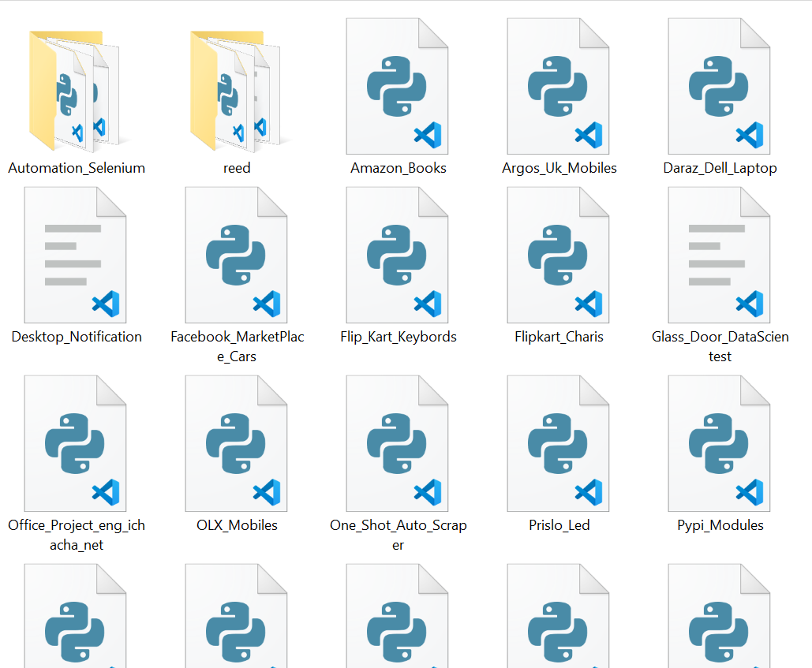Click the Desktop_Notification filename label
This screenshot has width=812, height=668.
(77, 337)
